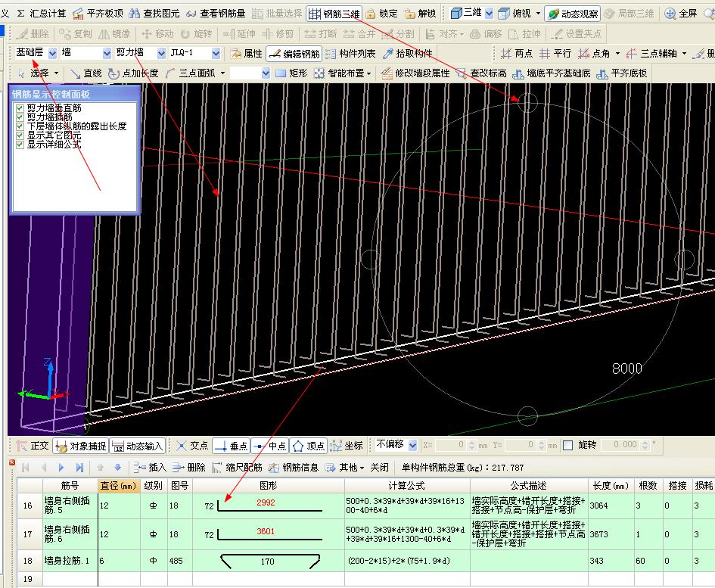Viewport: 715px width, 588px height.
Task: Open the 基础层 floor dropdown
Action: pyautogui.click(x=53, y=54)
